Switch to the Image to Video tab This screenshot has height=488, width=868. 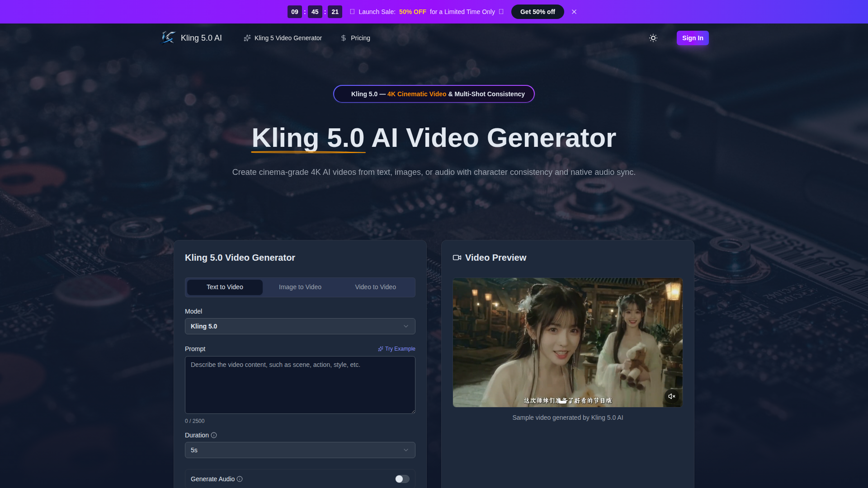coord(300,287)
